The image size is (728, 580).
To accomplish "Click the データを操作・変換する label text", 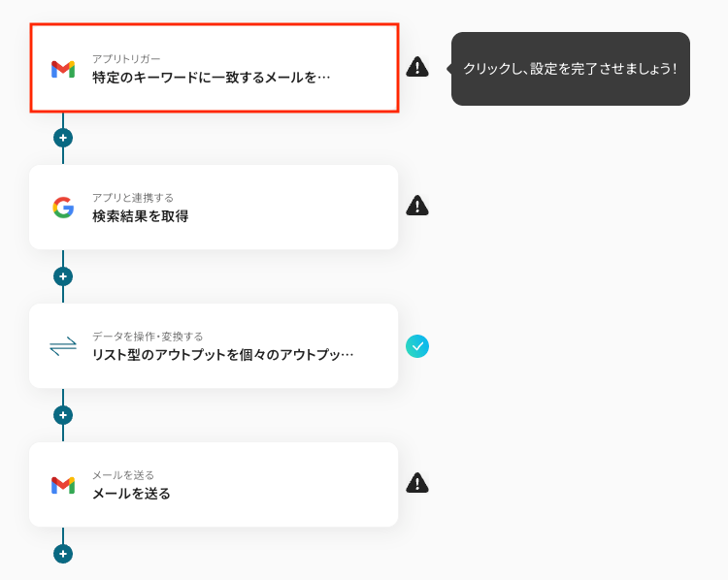I will tap(148, 337).
